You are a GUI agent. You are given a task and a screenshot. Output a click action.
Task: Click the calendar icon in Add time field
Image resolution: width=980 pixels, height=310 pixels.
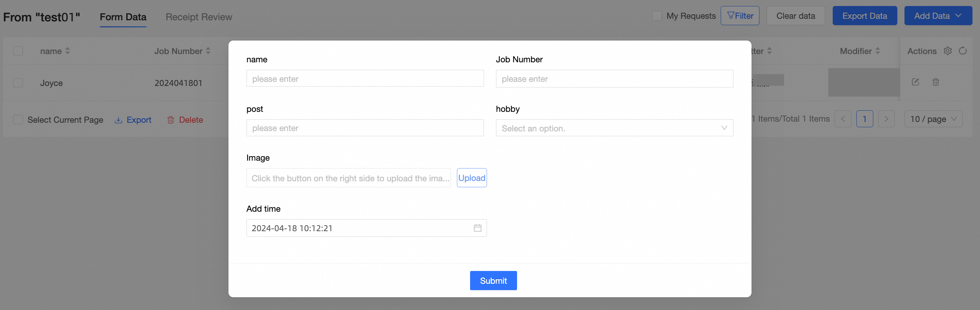pyautogui.click(x=477, y=228)
